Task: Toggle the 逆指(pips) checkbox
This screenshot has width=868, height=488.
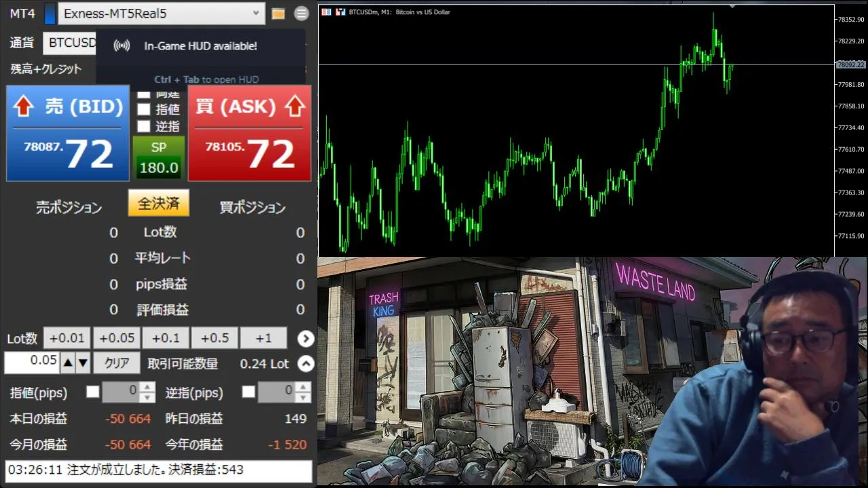Action: 249,392
